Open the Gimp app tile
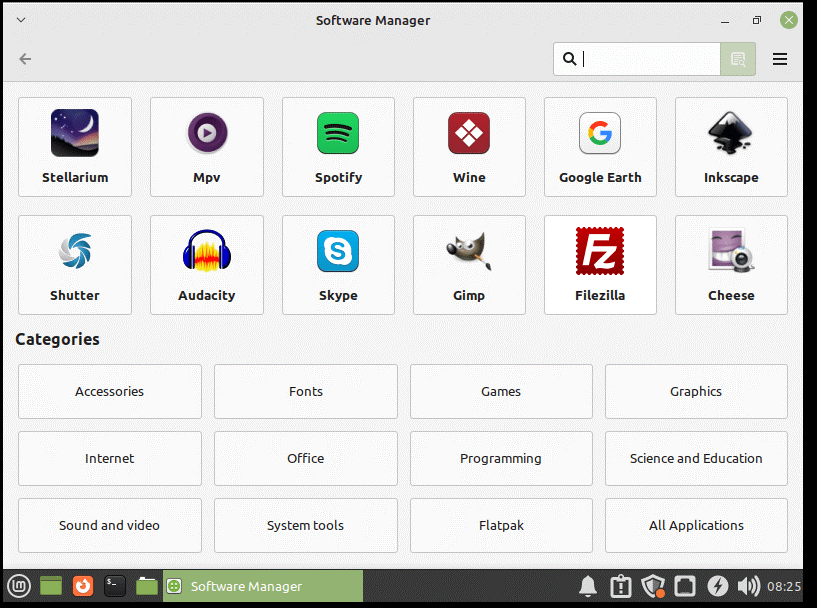Viewport: 817px width, 608px height. (469, 265)
